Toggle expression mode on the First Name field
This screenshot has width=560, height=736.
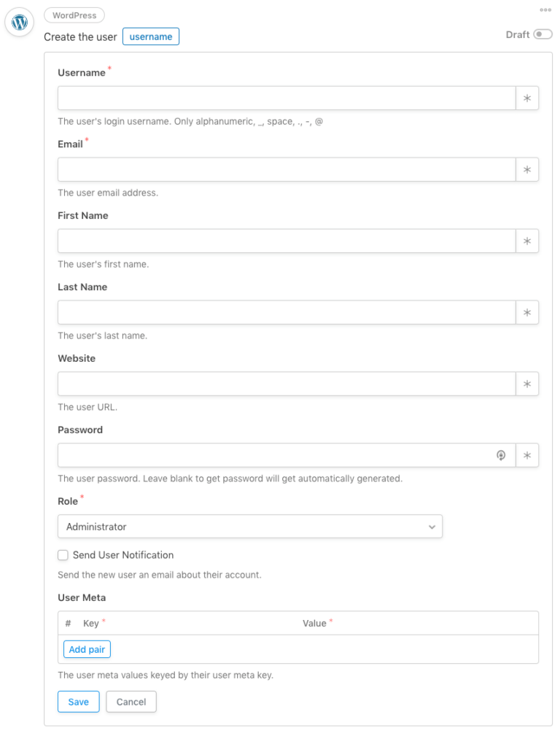[526, 241]
